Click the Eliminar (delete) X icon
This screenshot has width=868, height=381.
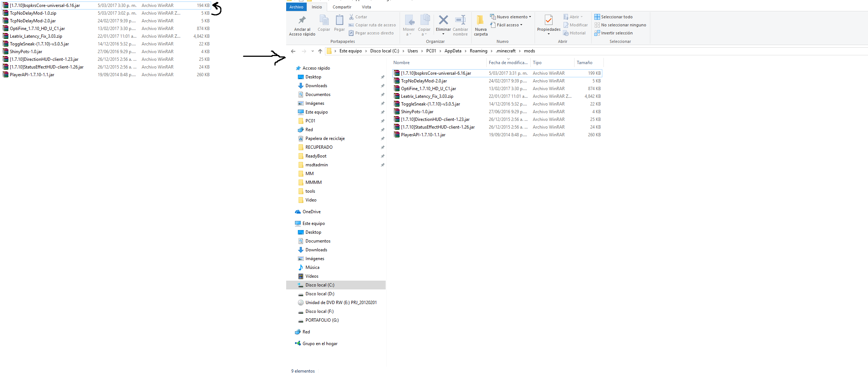tap(443, 20)
